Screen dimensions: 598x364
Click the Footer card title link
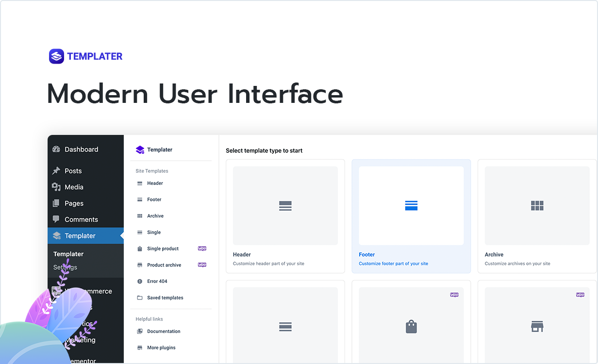pyautogui.click(x=367, y=255)
